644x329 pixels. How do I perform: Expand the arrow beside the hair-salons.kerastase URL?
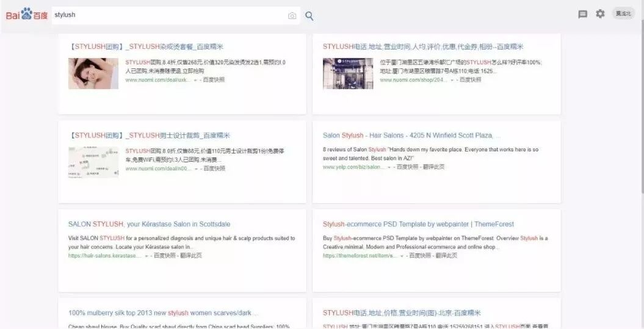pyautogui.click(x=147, y=256)
